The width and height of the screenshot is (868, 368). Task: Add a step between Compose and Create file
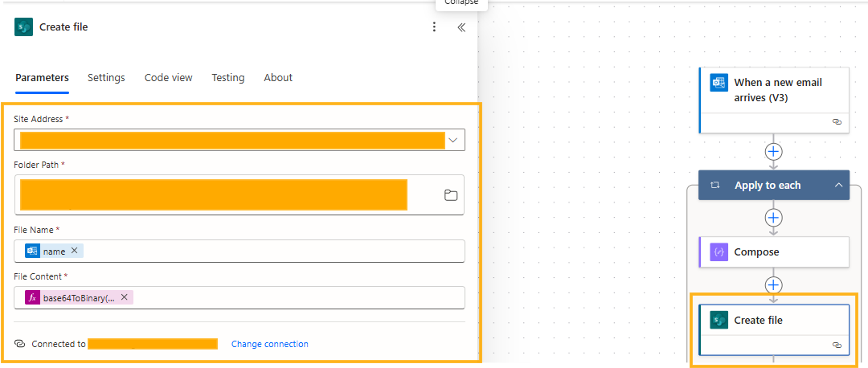pos(773,285)
